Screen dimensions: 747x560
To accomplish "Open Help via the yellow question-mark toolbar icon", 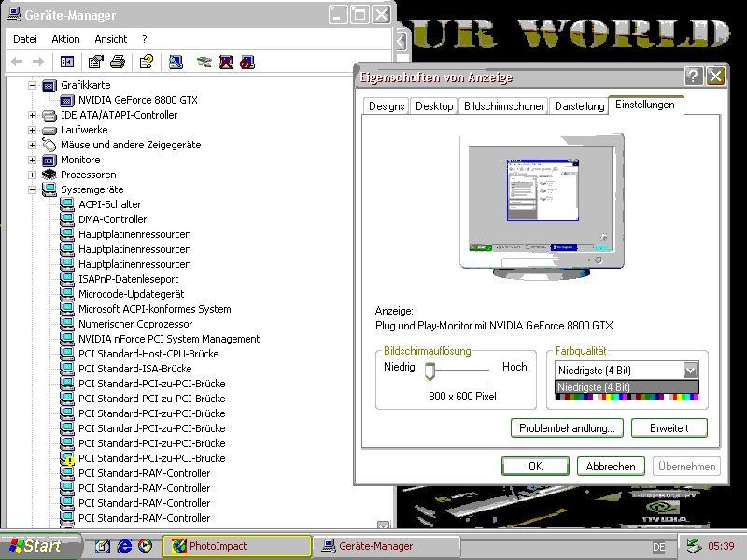I will point(147,62).
